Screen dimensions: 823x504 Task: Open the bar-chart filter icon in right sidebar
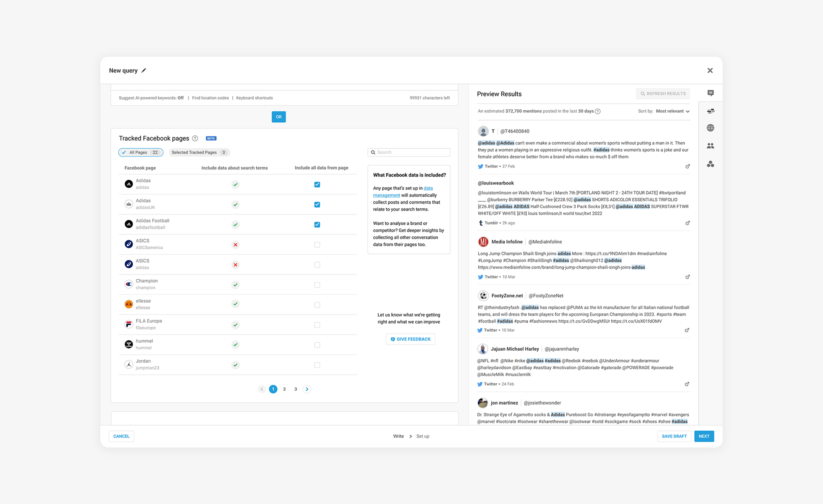pyautogui.click(x=711, y=111)
